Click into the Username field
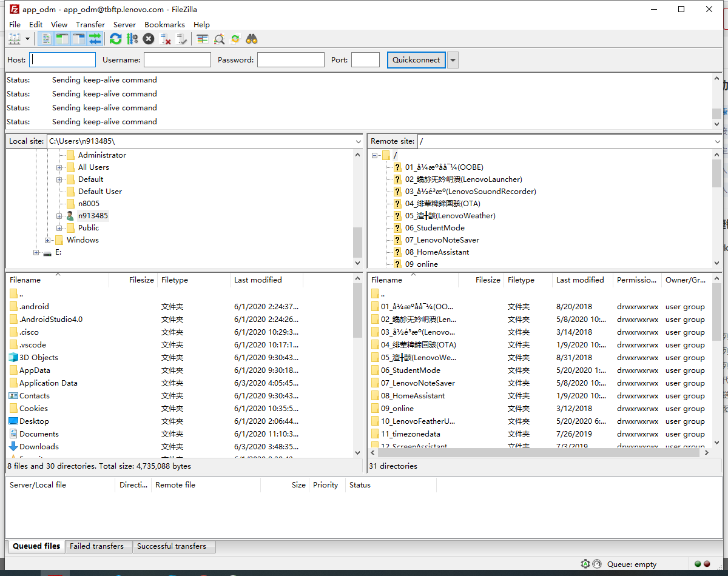The image size is (728, 576). click(x=177, y=60)
